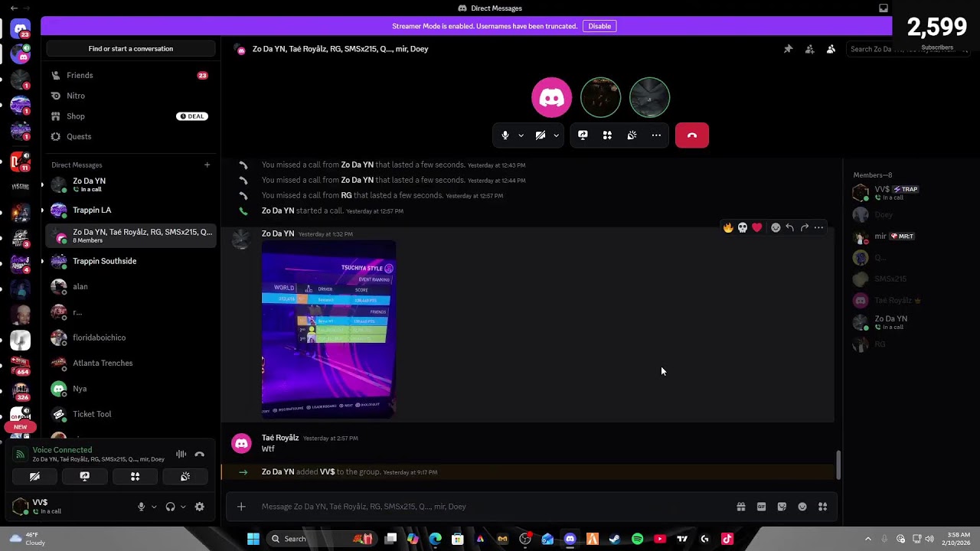Disconnect with the red hang-up button
Viewport: 980px width, 551px height.
(x=692, y=135)
